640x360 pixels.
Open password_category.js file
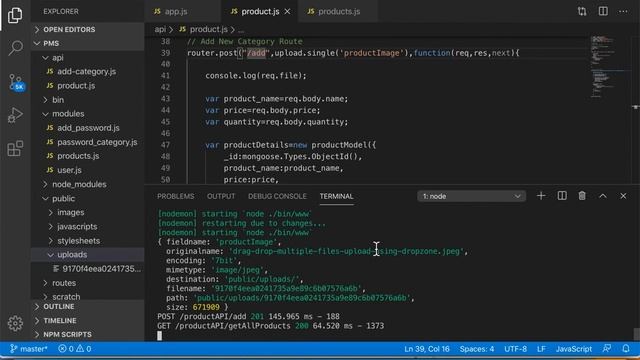[x=87, y=142]
